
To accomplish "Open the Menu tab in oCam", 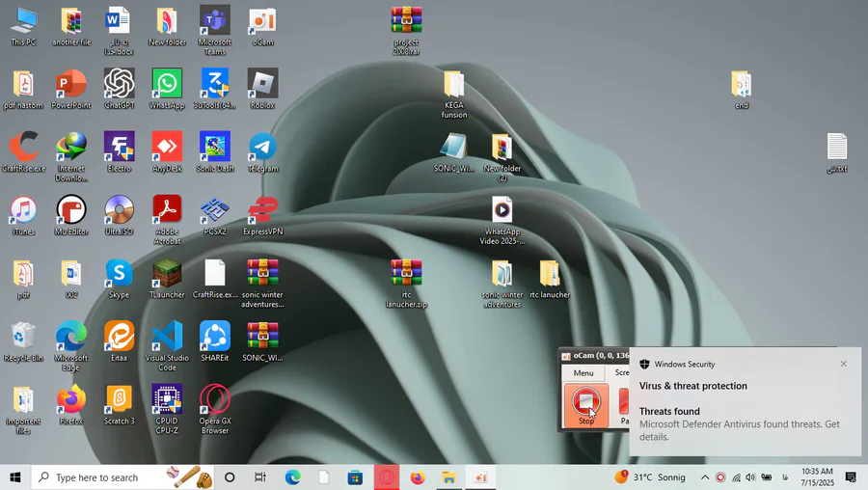I will pyautogui.click(x=583, y=372).
